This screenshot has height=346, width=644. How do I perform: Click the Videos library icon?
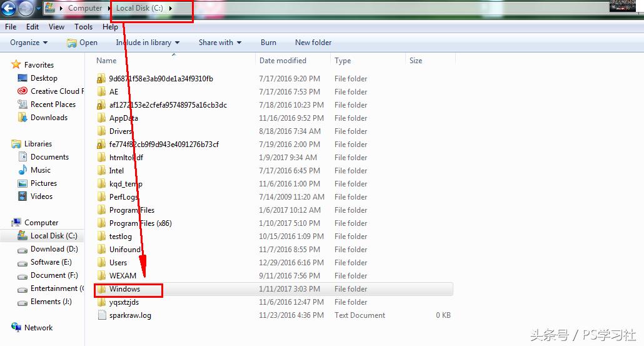tap(23, 196)
